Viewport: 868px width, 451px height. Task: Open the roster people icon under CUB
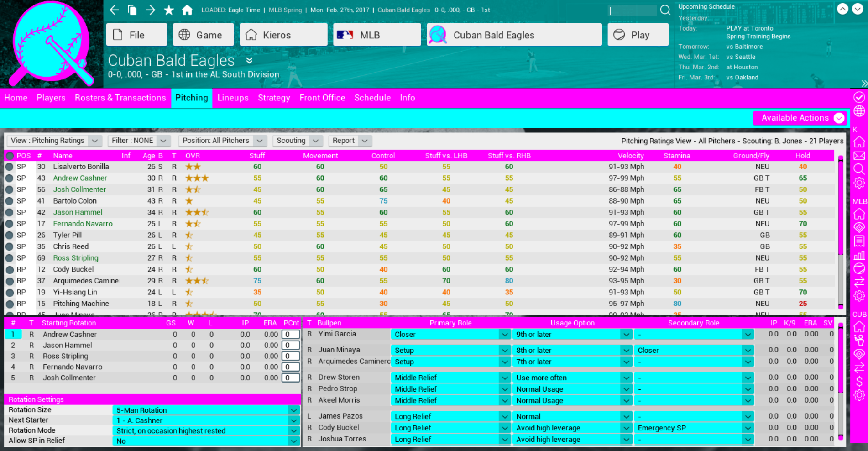pyautogui.click(x=859, y=341)
